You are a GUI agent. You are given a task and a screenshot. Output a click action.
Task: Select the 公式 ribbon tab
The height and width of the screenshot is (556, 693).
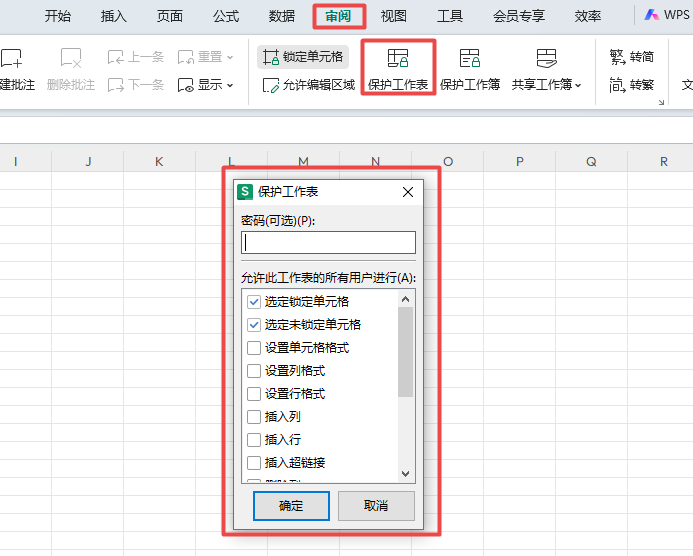(226, 16)
